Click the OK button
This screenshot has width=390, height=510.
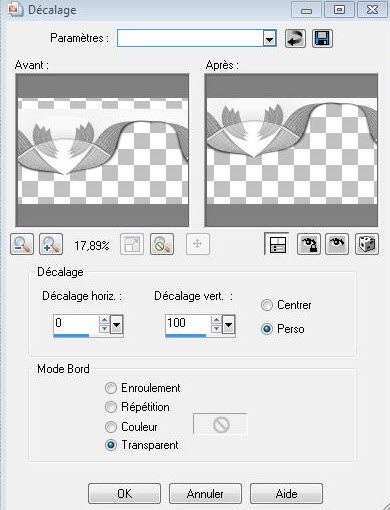click(124, 493)
